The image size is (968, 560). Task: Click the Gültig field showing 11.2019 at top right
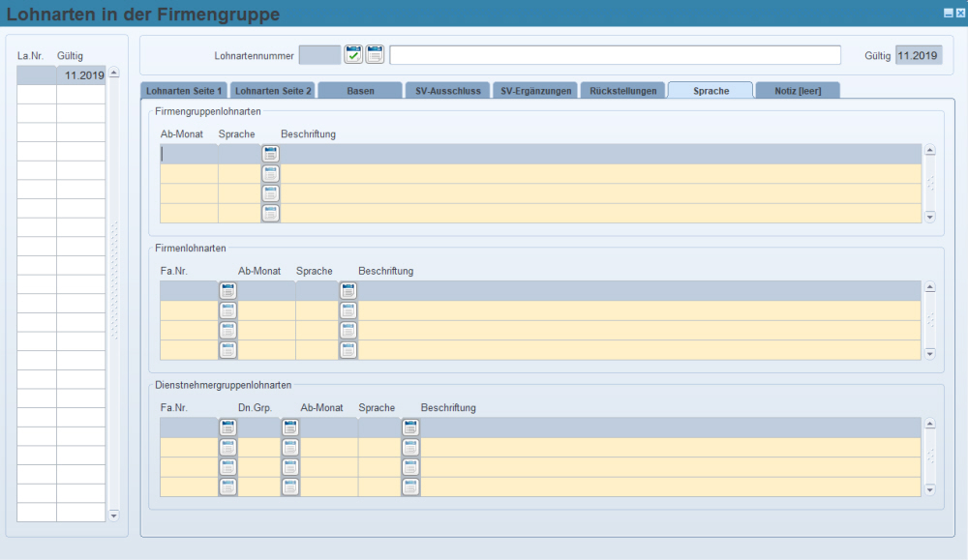pyautogui.click(x=919, y=55)
